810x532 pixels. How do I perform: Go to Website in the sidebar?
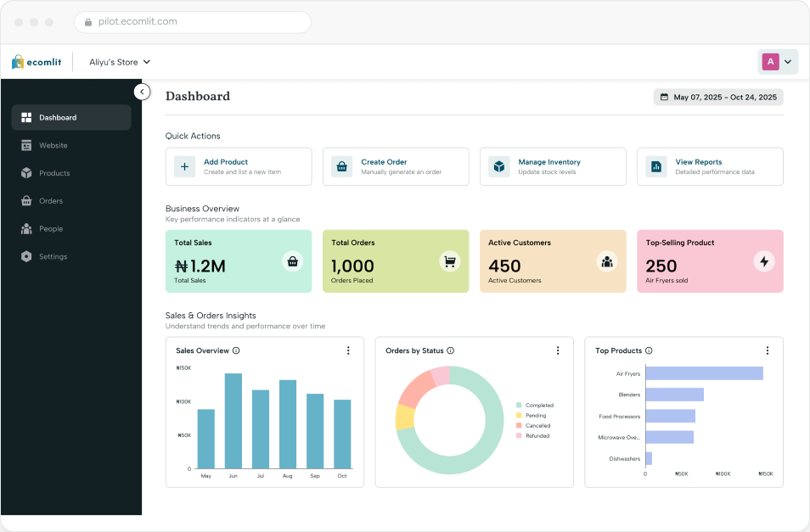point(71,145)
